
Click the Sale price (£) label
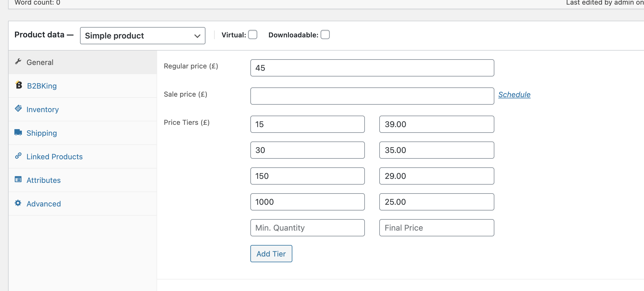[186, 94]
